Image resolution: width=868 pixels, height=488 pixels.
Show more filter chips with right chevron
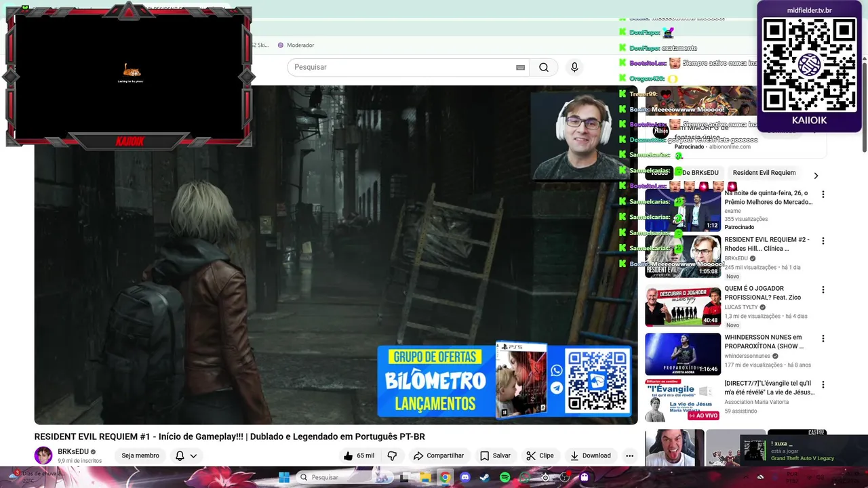click(816, 176)
